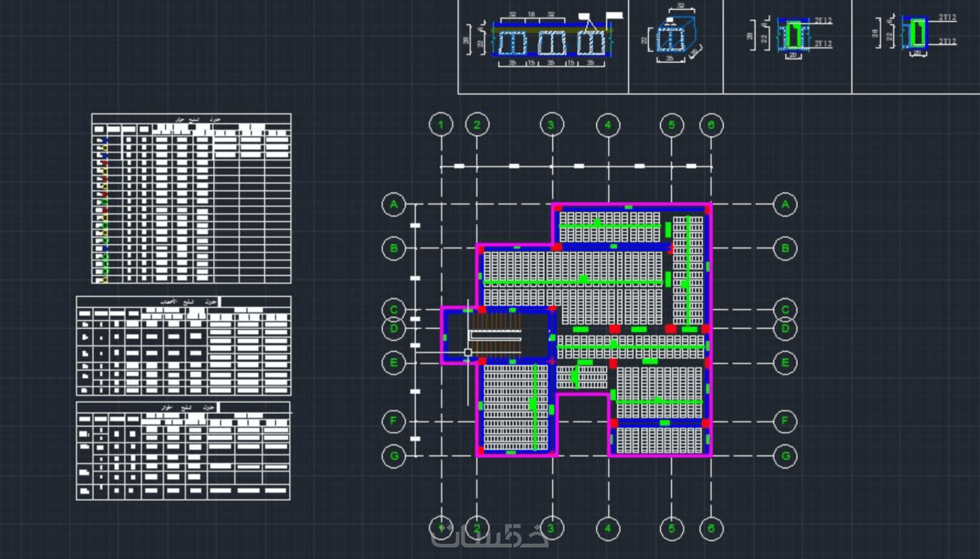Viewport: 980px width, 559px height.
Task: Select grid bubble E left of the plan
Action: [394, 362]
